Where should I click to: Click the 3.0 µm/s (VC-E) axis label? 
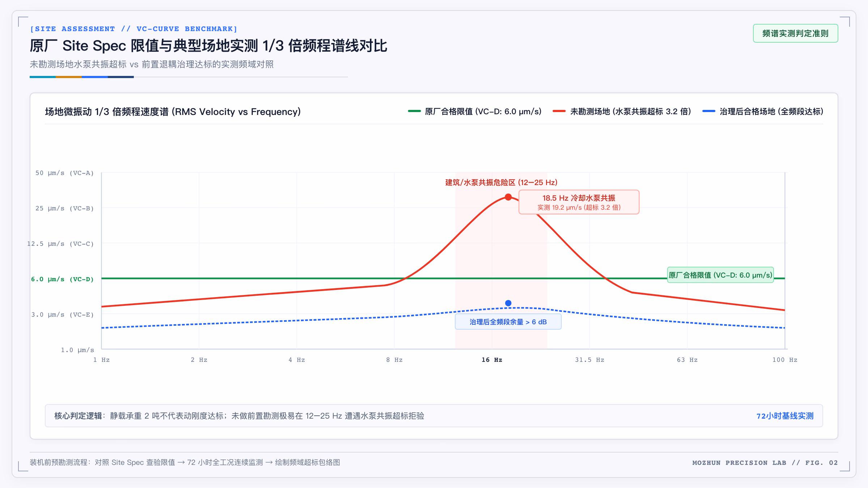coord(62,314)
